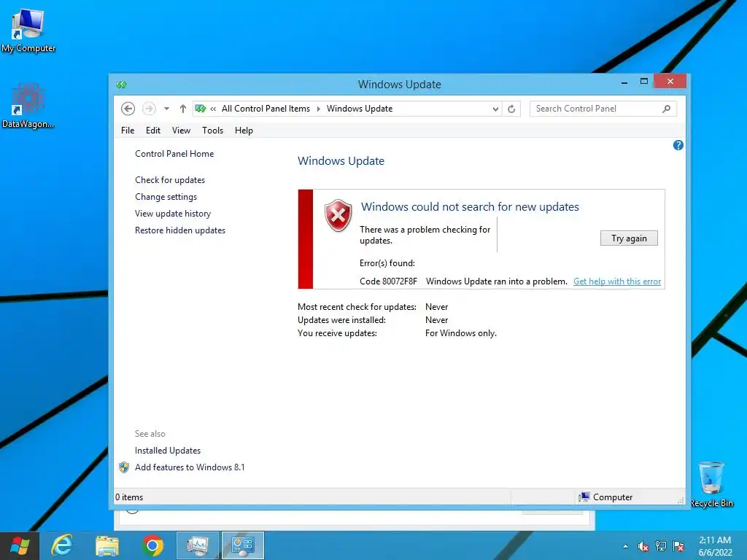Click the Try again button
747x560 pixels.
pyautogui.click(x=629, y=238)
